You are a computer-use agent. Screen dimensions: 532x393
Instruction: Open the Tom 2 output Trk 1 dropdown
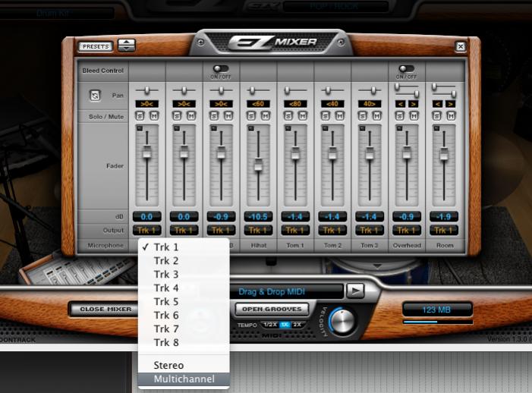click(332, 230)
